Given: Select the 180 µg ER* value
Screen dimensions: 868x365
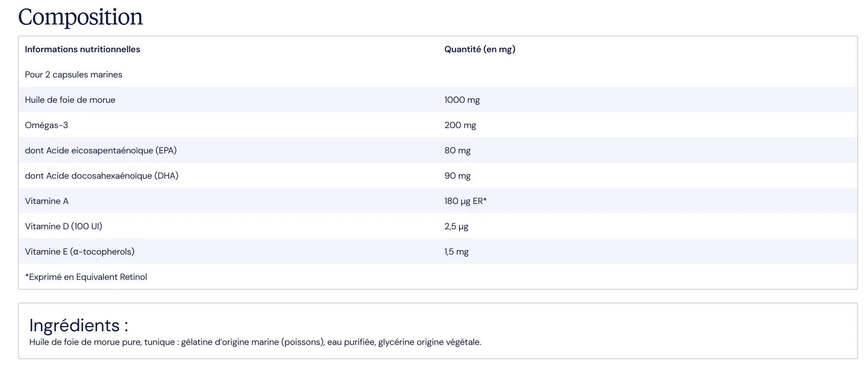Looking at the screenshot, I should tap(465, 201).
